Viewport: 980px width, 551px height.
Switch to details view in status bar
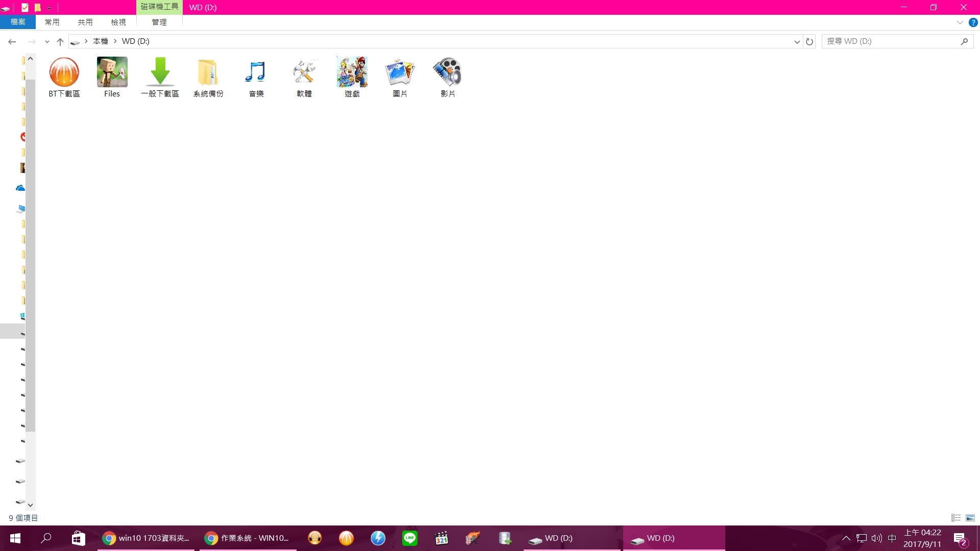click(x=956, y=518)
